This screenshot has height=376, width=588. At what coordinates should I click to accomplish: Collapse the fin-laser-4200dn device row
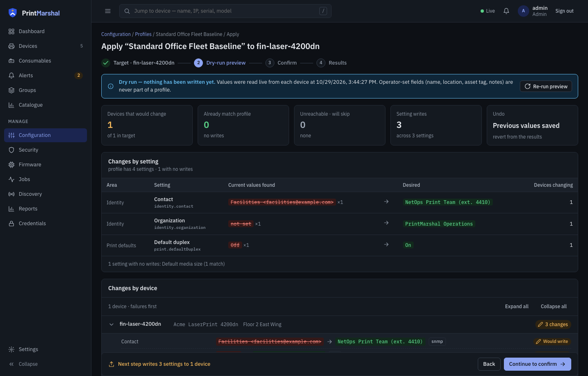(111, 325)
